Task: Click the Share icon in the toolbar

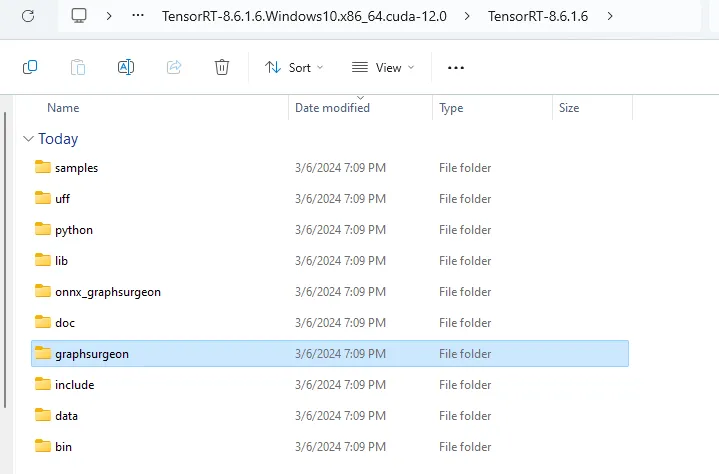Action: [174, 67]
